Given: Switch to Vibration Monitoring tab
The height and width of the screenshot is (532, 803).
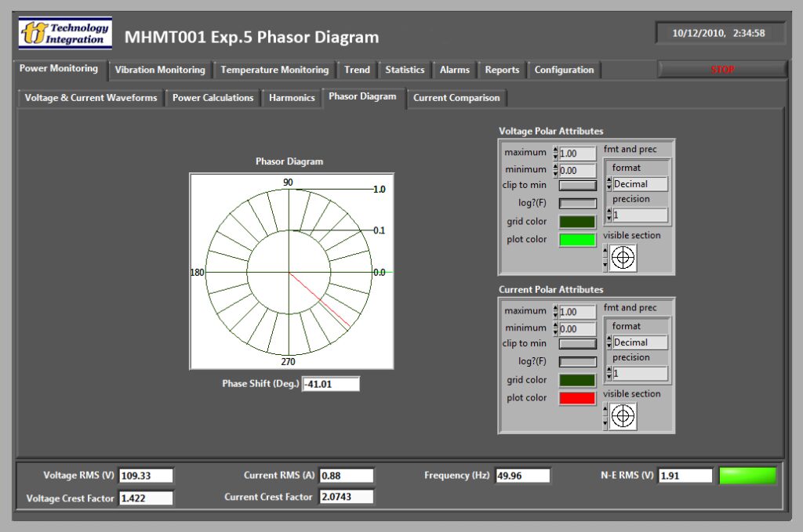Looking at the screenshot, I should pyautogui.click(x=160, y=70).
